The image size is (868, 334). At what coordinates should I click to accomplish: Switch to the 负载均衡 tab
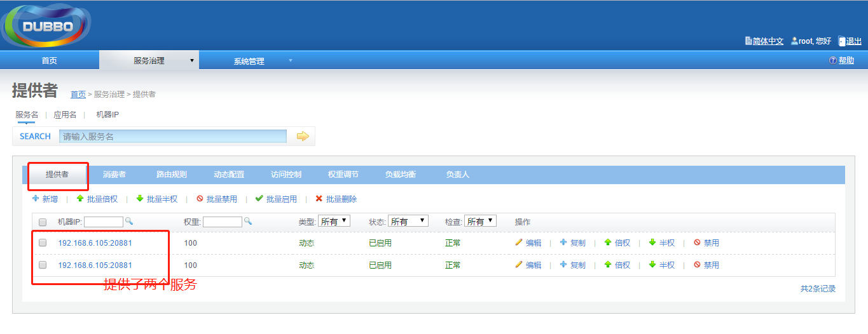coord(401,175)
